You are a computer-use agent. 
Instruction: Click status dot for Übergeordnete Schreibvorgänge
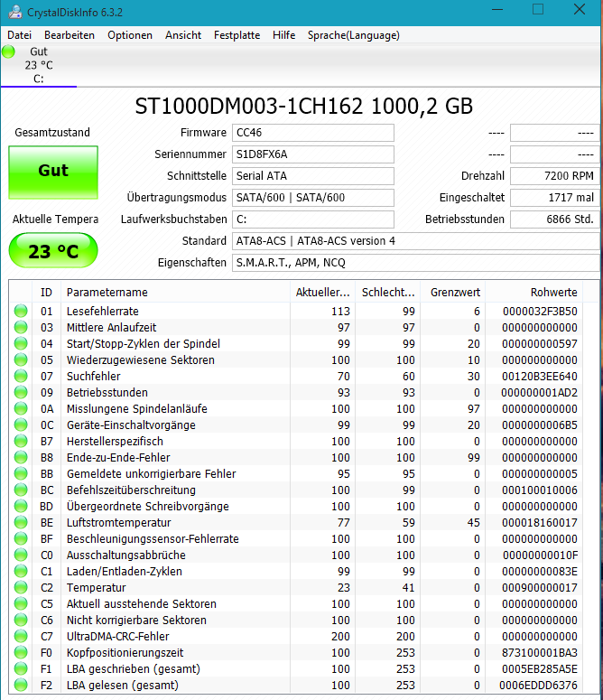21,506
